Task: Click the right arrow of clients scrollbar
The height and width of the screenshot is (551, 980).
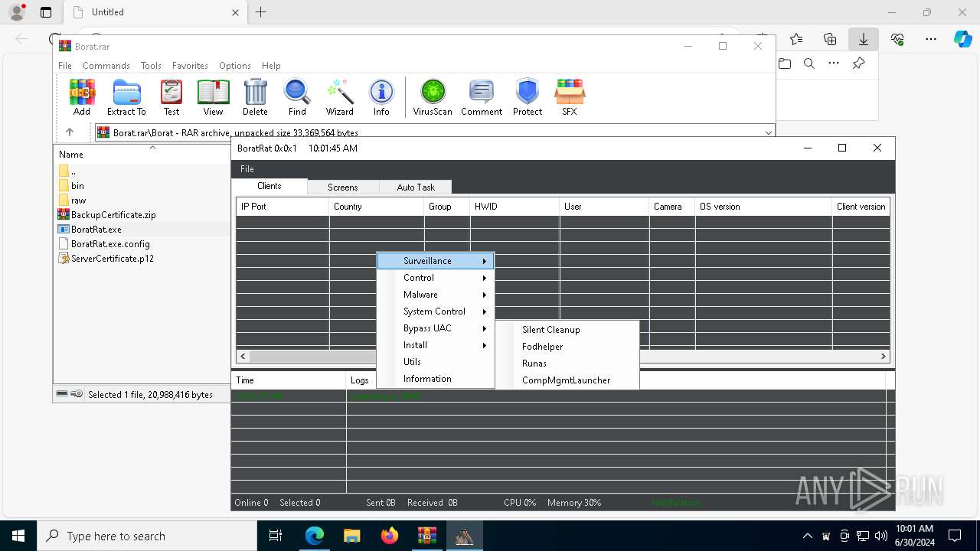Action: click(x=883, y=356)
